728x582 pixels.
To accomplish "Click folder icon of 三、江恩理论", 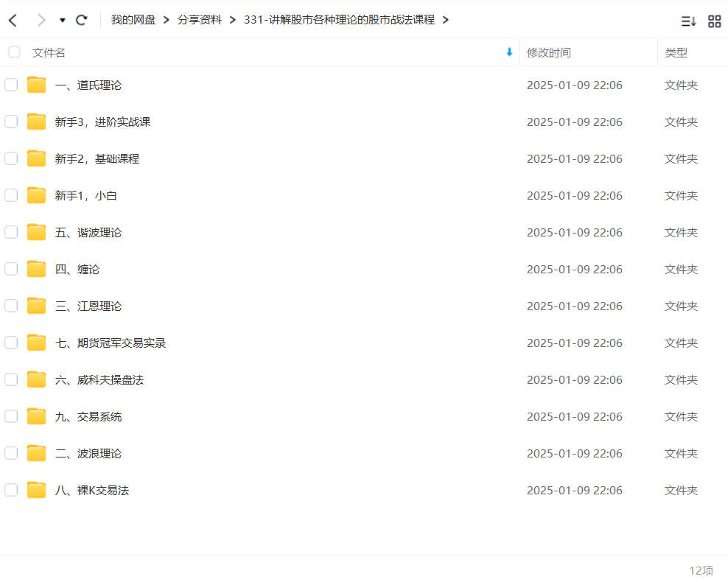I will coord(36,306).
